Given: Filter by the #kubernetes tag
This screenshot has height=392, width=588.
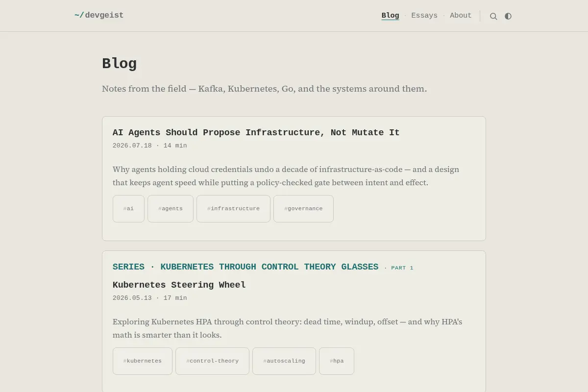Looking at the screenshot, I should (x=143, y=361).
